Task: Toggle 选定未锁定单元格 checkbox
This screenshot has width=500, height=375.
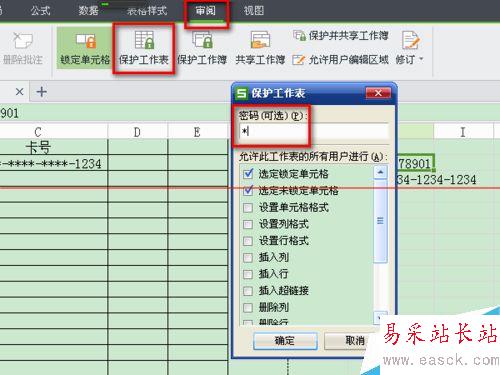Action: pyautogui.click(x=248, y=190)
